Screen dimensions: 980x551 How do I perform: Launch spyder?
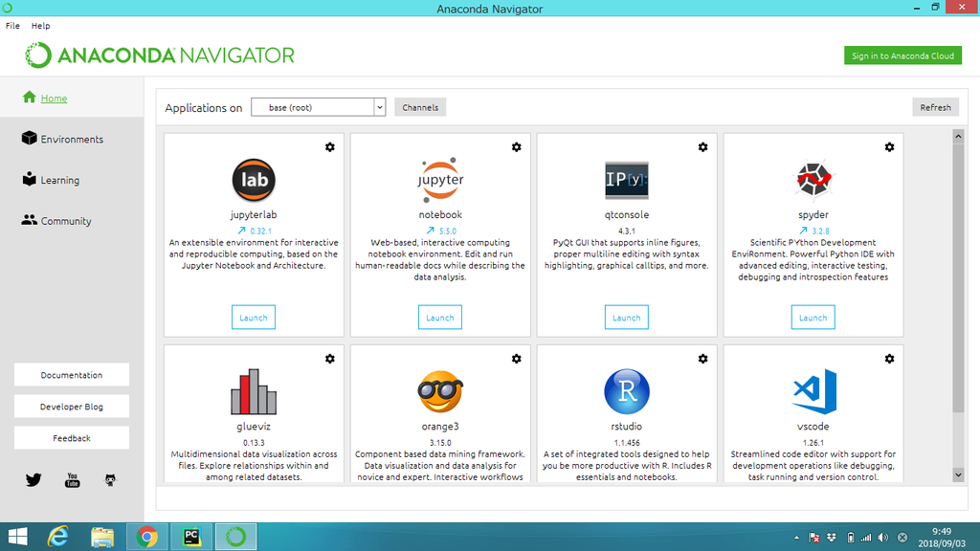click(813, 318)
